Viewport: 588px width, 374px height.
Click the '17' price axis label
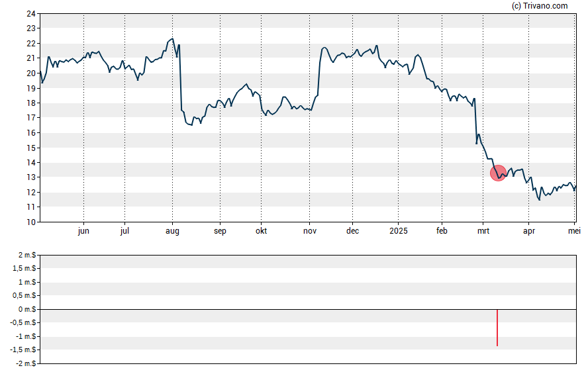[31, 118]
